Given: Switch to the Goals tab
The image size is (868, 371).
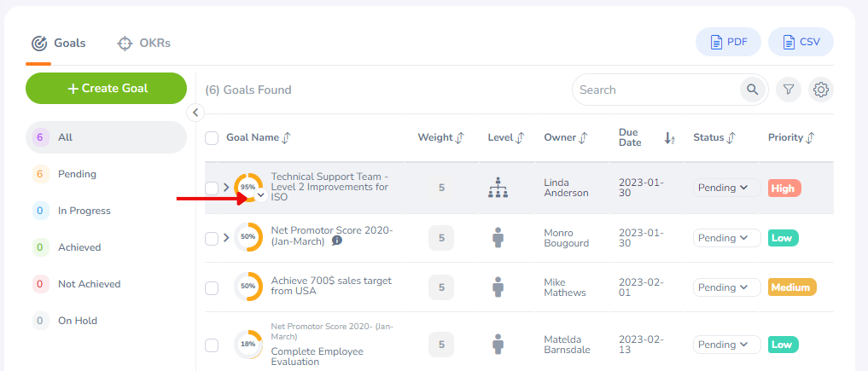Looking at the screenshot, I should click(x=59, y=43).
